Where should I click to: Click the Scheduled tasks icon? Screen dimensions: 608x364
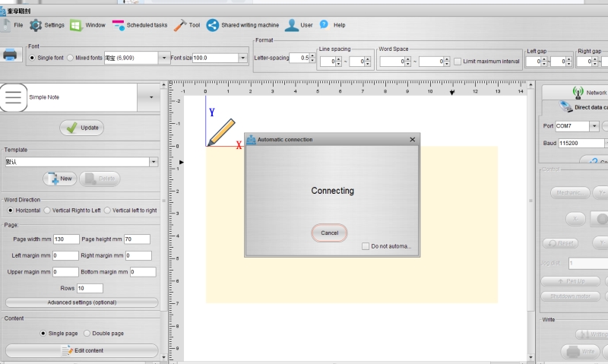[x=119, y=25]
